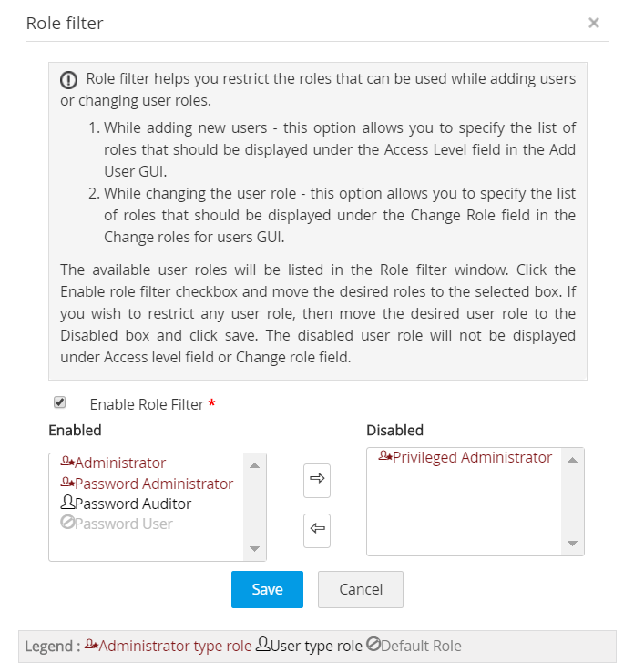Save the role filter settings

point(267,589)
